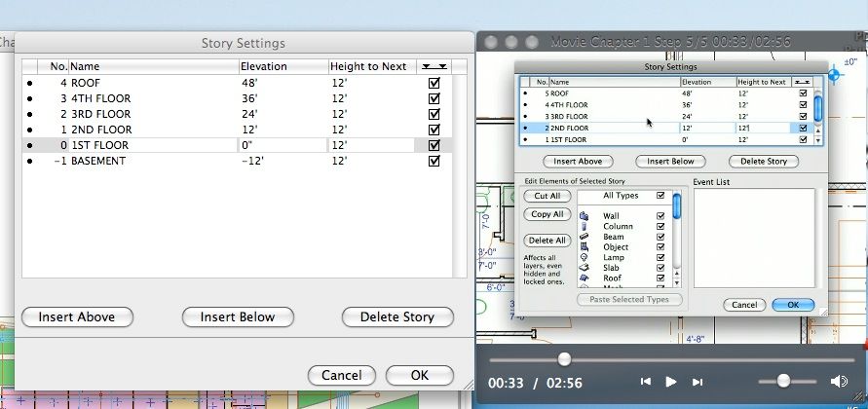This screenshot has height=409, width=868.
Task: Click the -12' elevation of BASEMENT
Action: (x=252, y=161)
